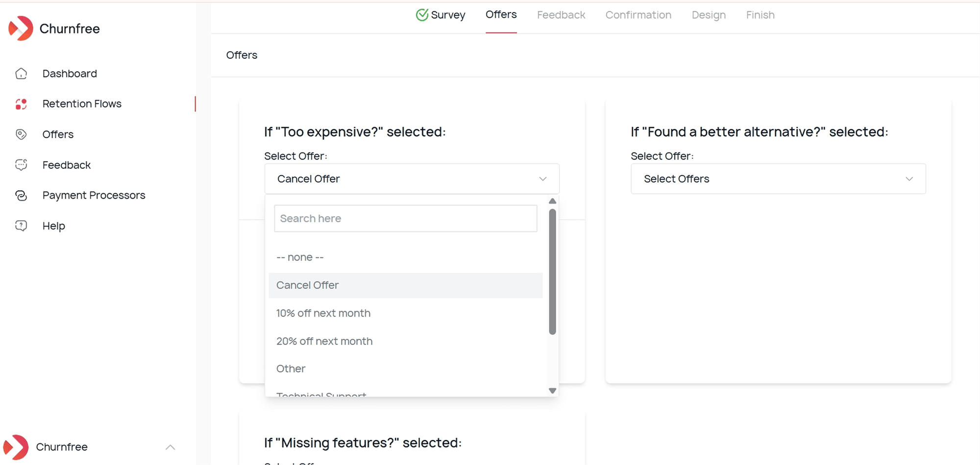Click the Dashboard home icon

(21, 74)
